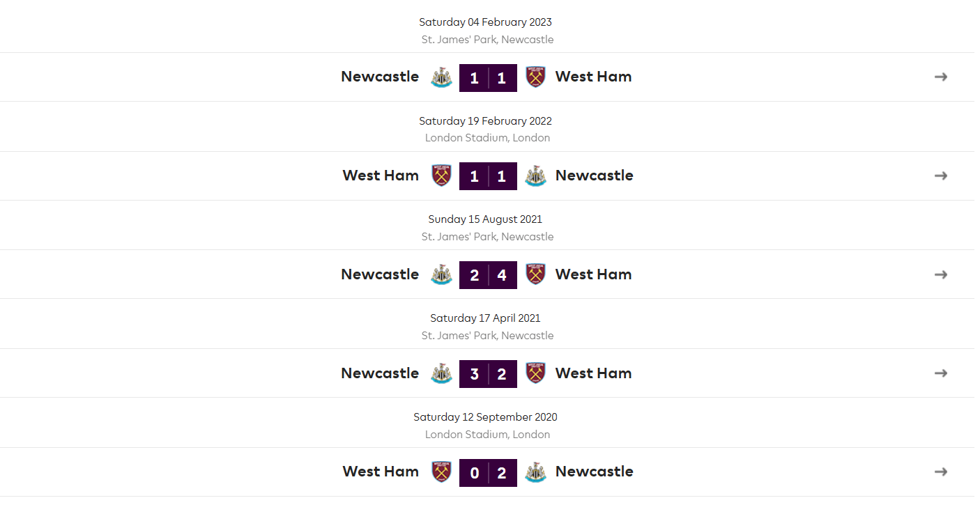The height and width of the screenshot is (521, 980).
Task: Open the 17 April 2021 match arrow
Action: [x=941, y=373]
